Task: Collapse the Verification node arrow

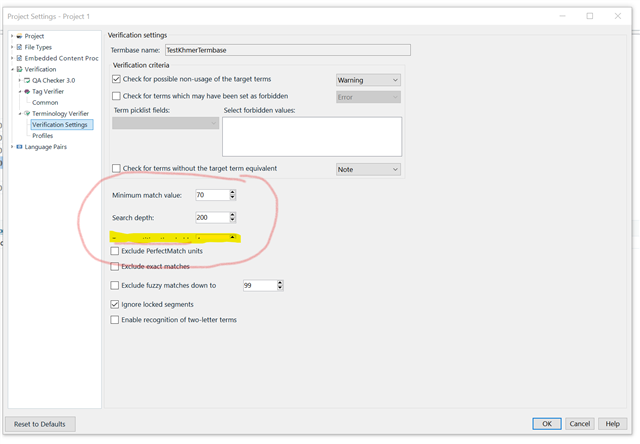Action: (x=12, y=69)
